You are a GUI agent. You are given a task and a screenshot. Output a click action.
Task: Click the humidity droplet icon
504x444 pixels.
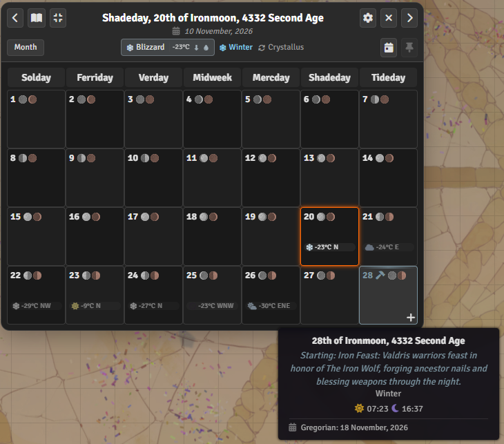click(206, 48)
